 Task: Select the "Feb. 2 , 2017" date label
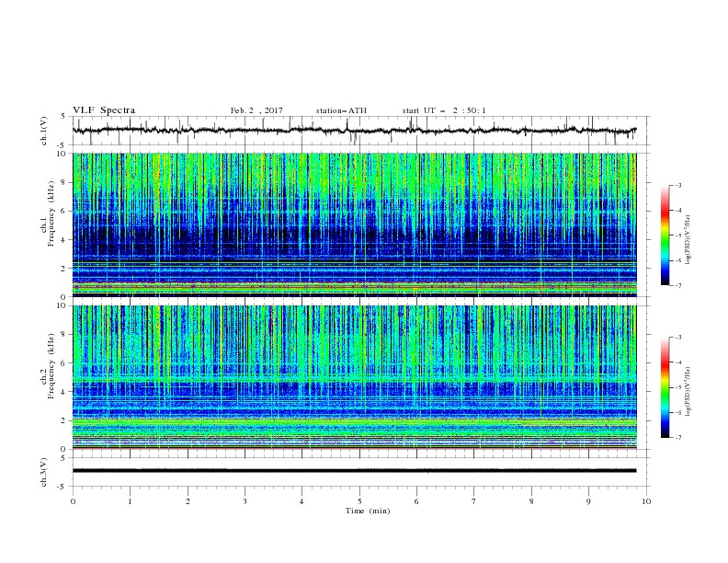point(256,110)
